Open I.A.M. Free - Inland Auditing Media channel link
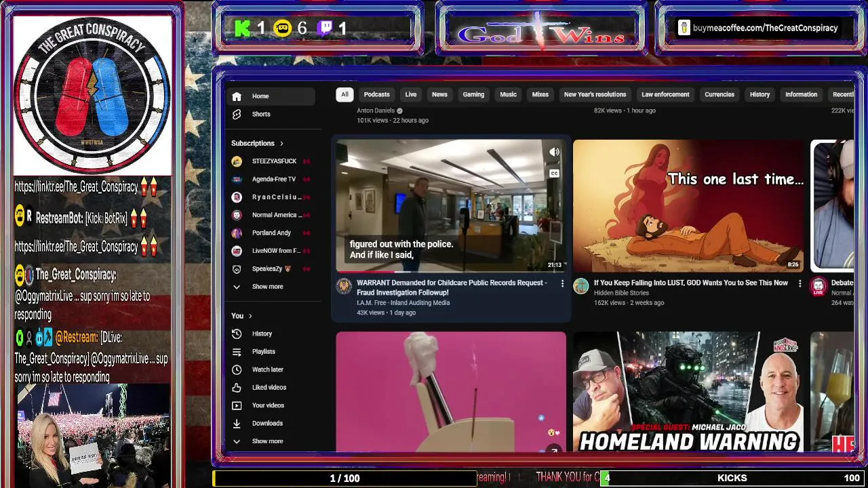Screen dimensions: 868x488 [x=403, y=303]
